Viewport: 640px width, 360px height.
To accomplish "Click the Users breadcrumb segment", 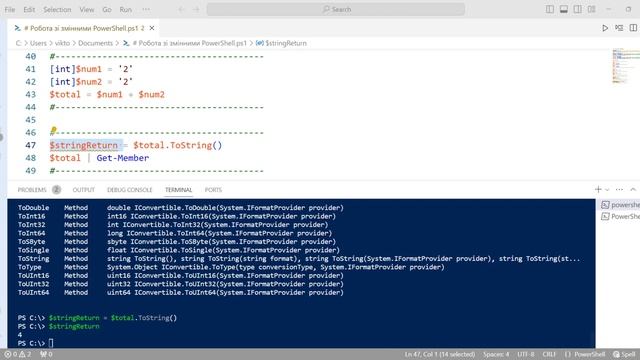I will point(38,43).
